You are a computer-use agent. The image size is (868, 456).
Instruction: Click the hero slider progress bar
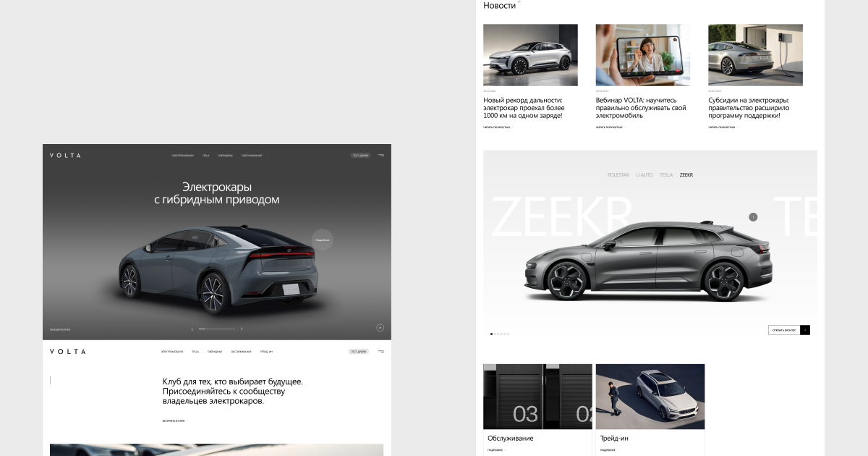point(217,329)
